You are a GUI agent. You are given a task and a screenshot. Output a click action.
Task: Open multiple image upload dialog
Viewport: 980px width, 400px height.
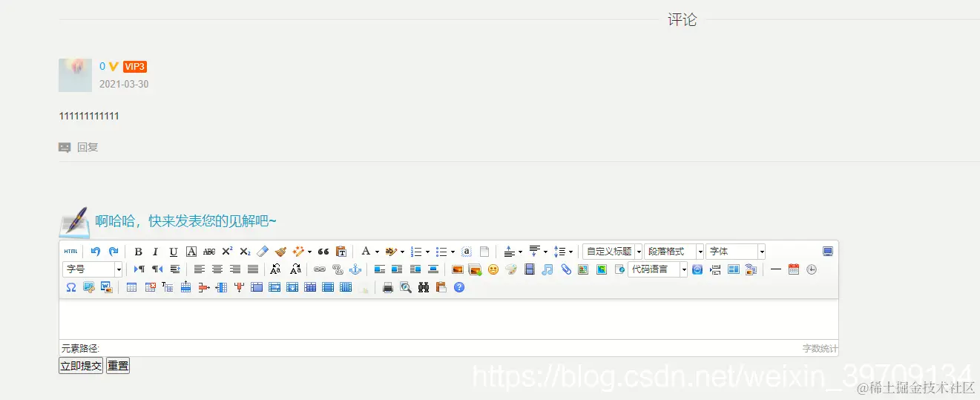(475, 269)
